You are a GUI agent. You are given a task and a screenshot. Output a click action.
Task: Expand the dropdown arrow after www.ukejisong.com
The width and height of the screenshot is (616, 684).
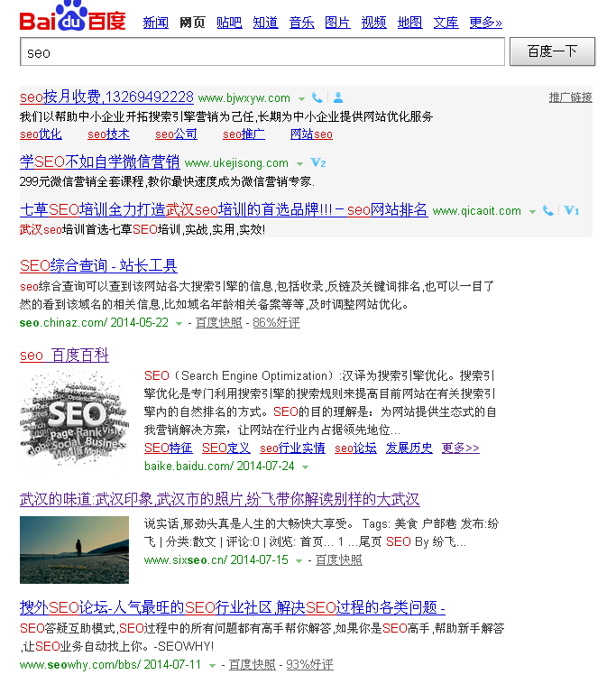pos(299,164)
